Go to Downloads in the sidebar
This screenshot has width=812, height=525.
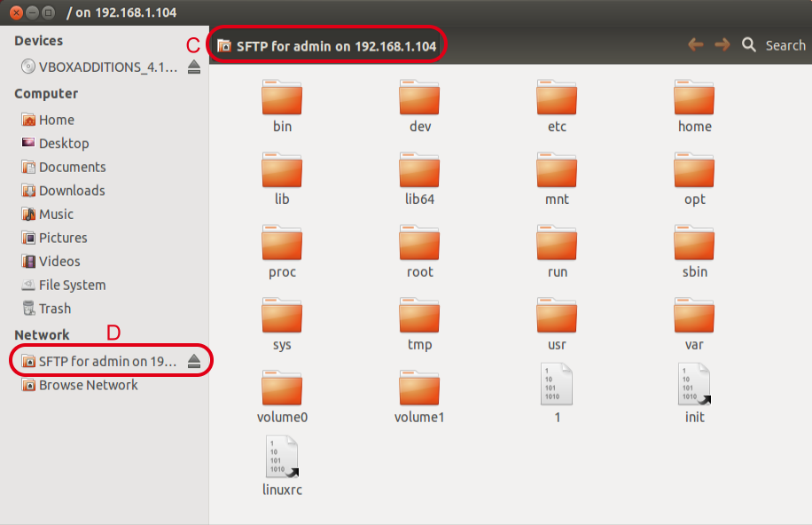[x=71, y=191]
